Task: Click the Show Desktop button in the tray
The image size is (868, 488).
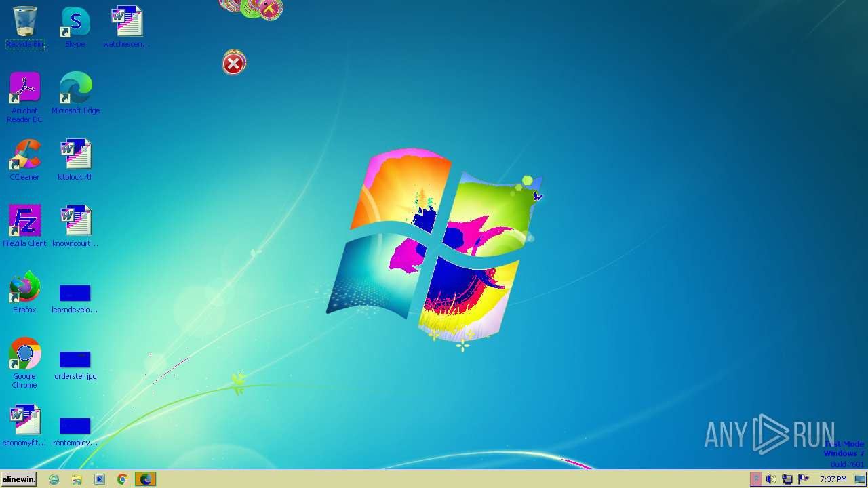Action: (860, 479)
